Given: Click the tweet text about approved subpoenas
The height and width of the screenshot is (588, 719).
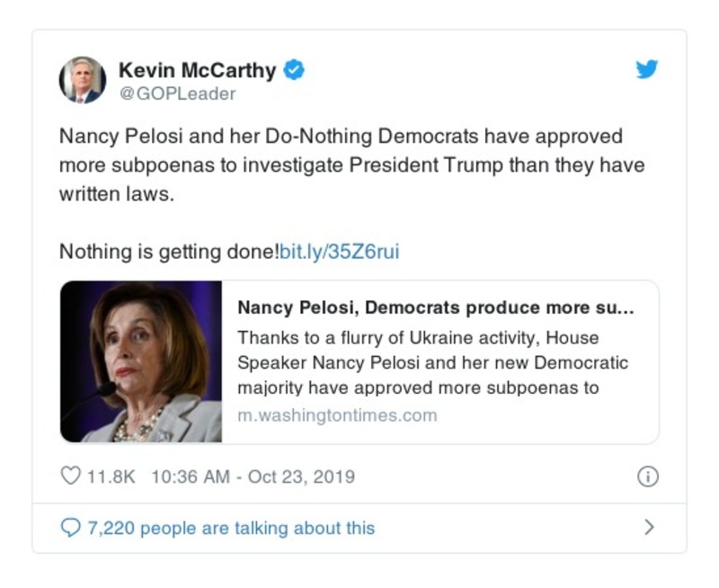Looking at the screenshot, I should click(351, 152).
